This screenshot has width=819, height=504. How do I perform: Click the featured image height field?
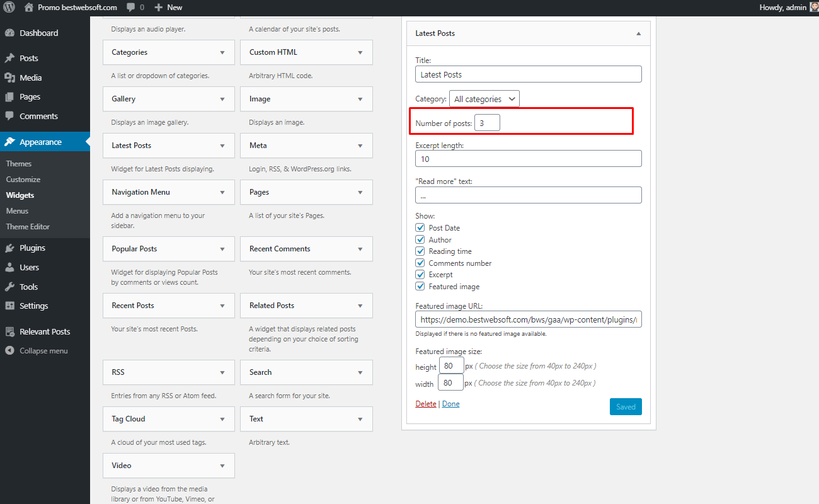450,366
